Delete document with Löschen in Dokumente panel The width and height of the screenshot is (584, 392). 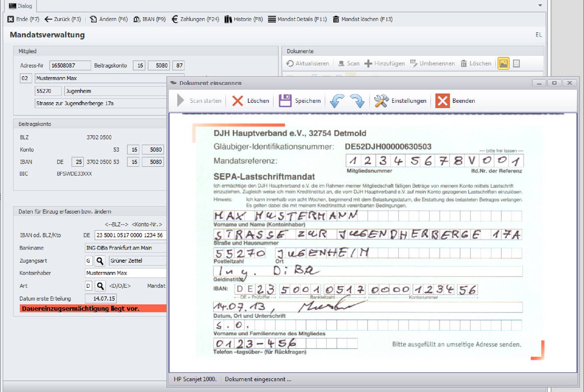click(x=476, y=63)
